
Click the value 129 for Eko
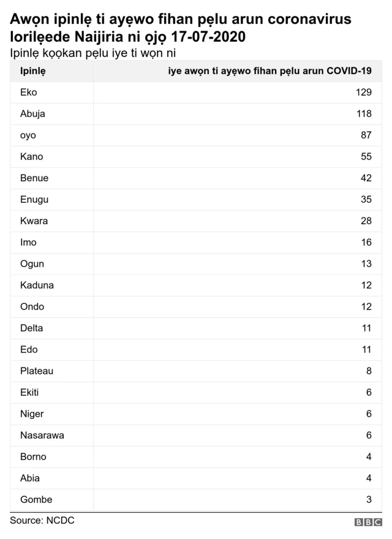(x=363, y=92)
